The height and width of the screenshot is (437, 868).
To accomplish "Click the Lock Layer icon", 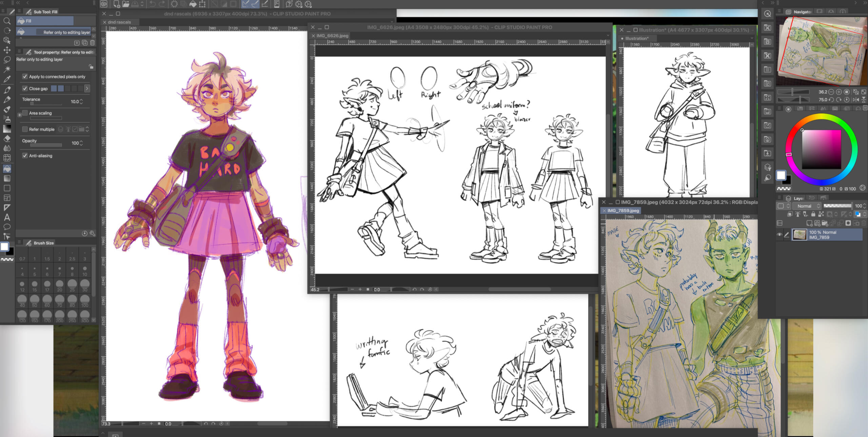I will coord(813,214).
